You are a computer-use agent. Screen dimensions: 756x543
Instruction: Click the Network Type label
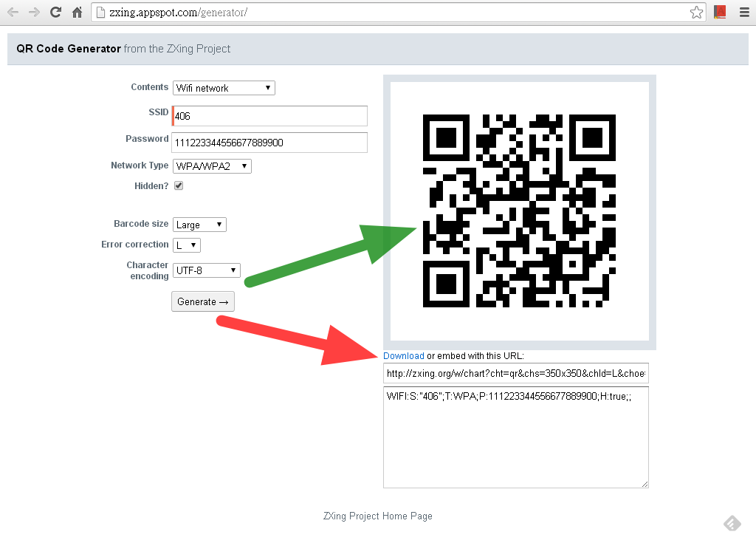[x=140, y=165]
